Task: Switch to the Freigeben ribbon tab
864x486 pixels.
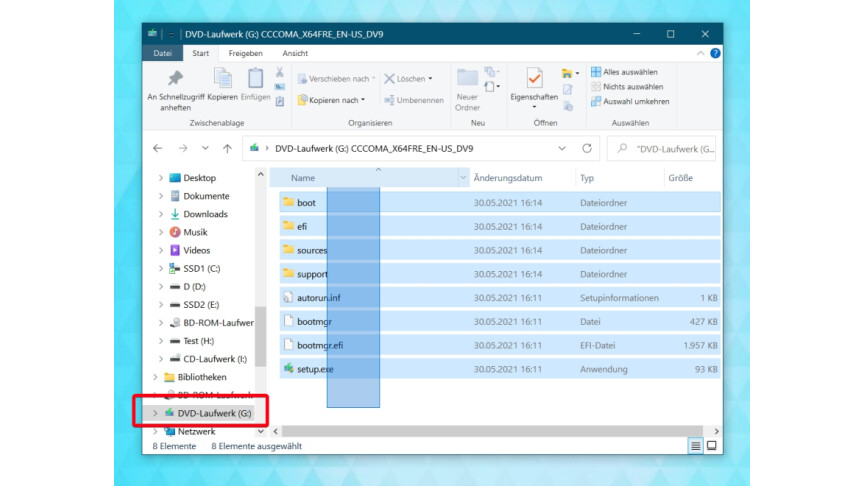Action: pyautogui.click(x=245, y=53)
